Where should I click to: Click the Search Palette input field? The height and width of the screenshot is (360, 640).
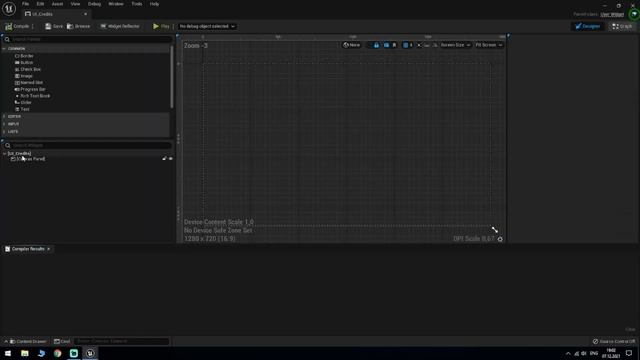[87, 39]
